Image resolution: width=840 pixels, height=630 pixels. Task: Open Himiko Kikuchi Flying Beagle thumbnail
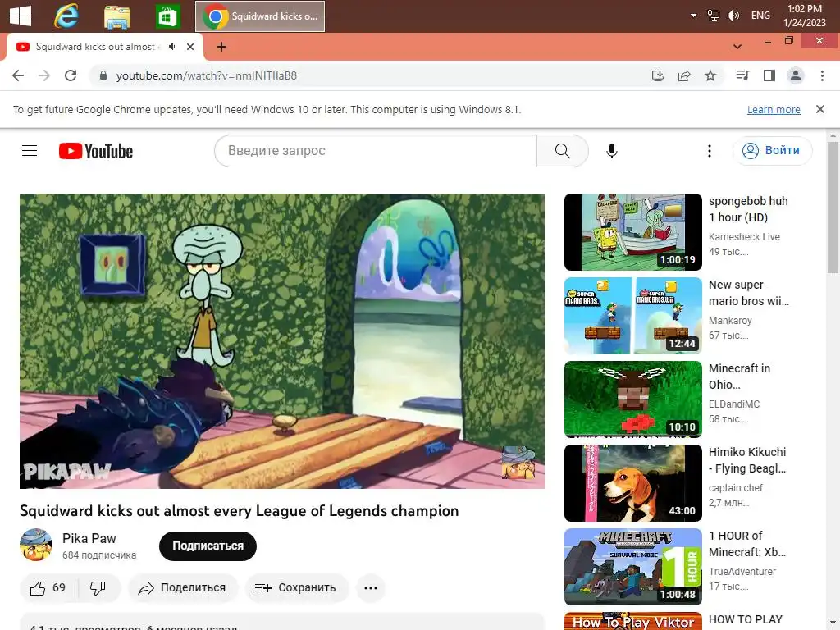click(x=632, y=482)
